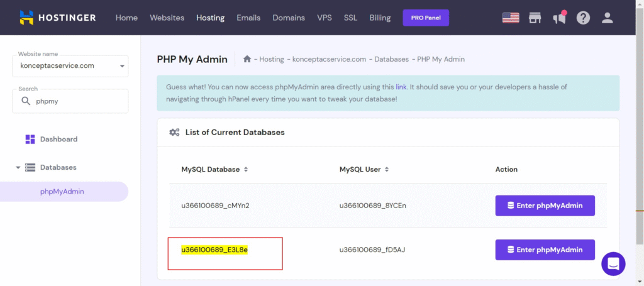This screenshot has width=644, height=286.
Task: Open Emails in top navigation
Action: [x=248, y=18]
